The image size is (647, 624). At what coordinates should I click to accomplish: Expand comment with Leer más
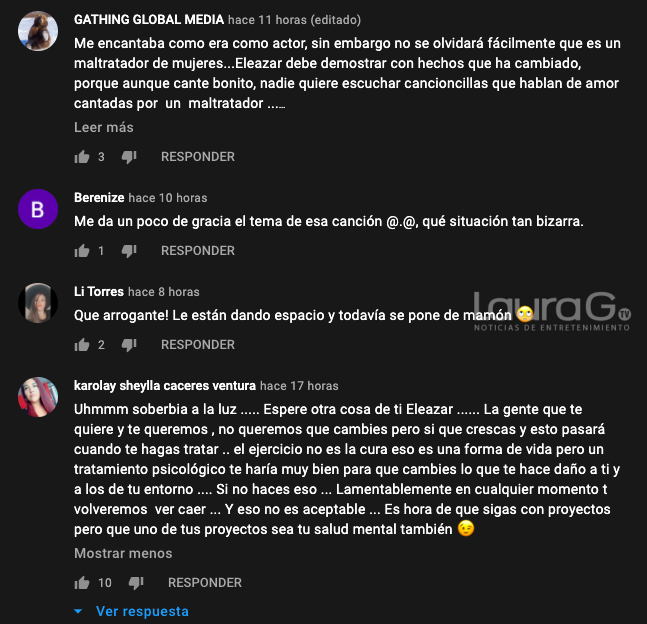point(104,127)
